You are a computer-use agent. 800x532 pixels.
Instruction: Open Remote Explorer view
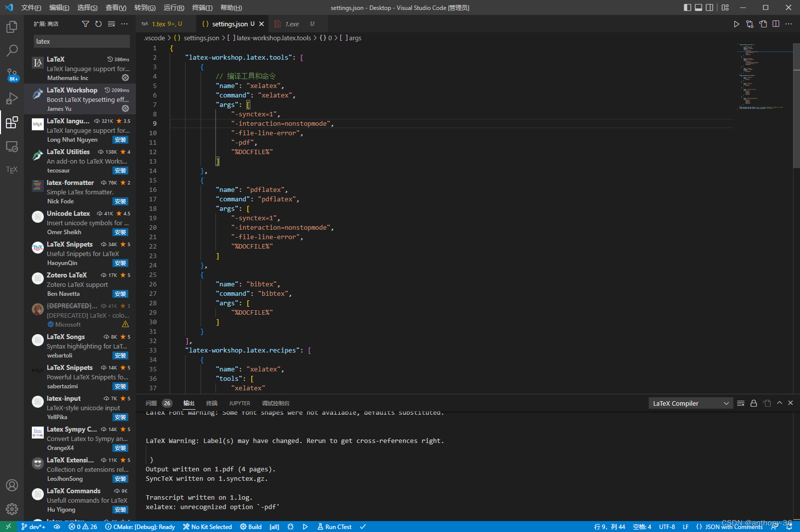tap(12, 146)
